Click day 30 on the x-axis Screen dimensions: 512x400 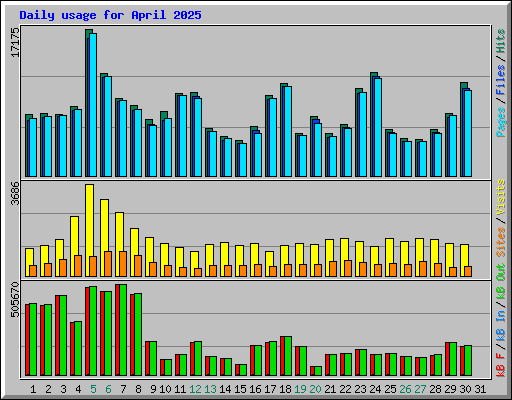tap(465, 389)
